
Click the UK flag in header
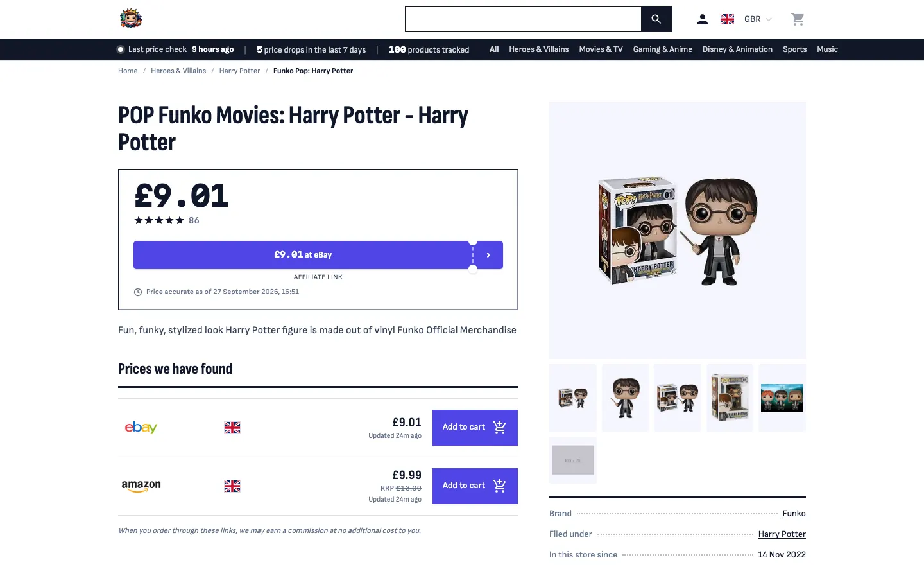(x=727, y=19)
